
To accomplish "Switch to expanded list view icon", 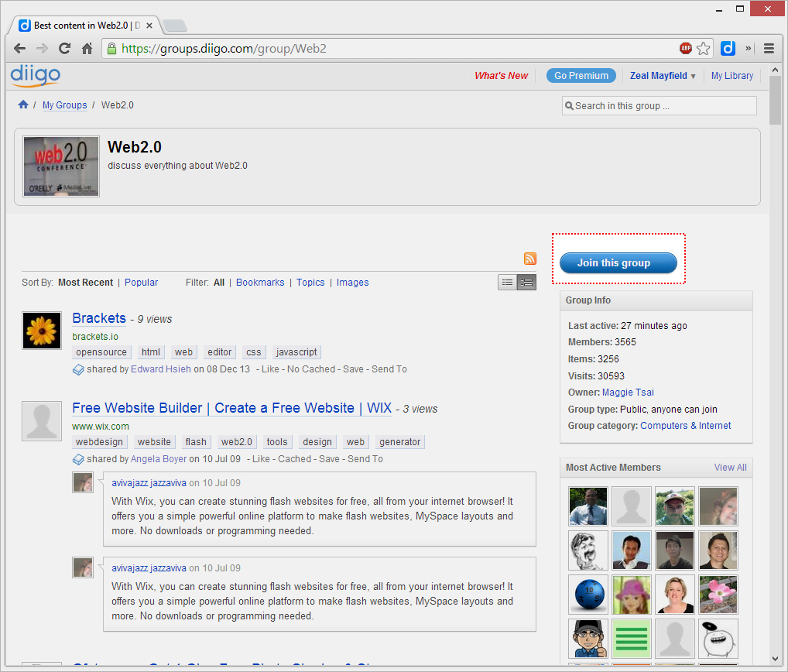I will pos(526,283).
